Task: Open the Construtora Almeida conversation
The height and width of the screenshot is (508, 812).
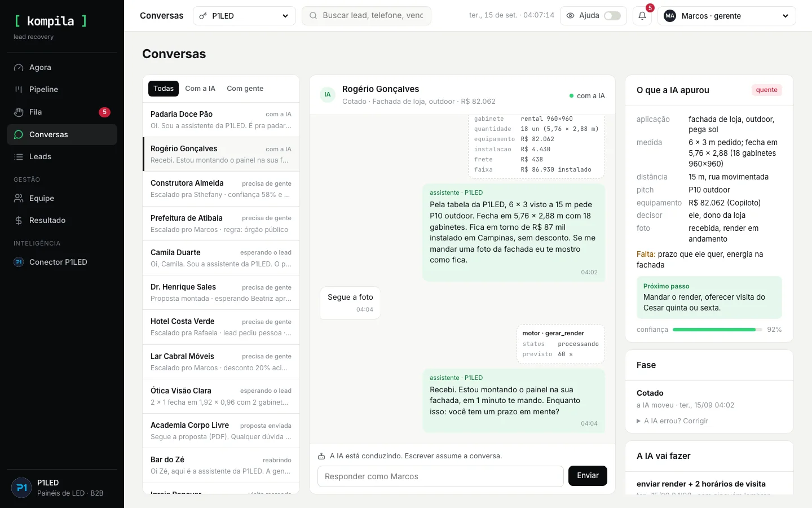Action: click(x=221, y=189)
